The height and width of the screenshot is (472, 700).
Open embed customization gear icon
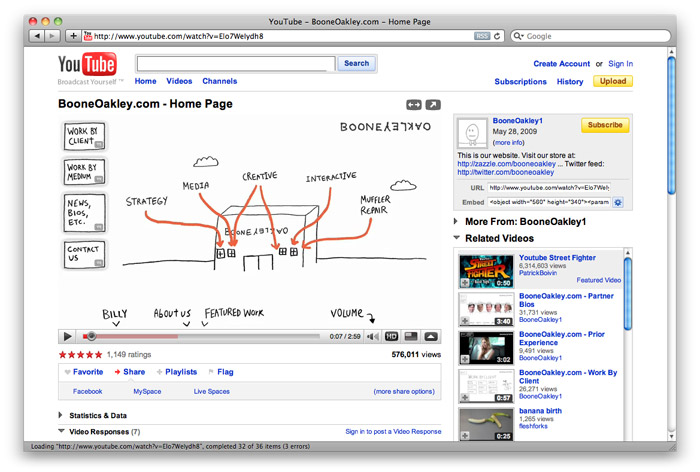pos(618,202)
